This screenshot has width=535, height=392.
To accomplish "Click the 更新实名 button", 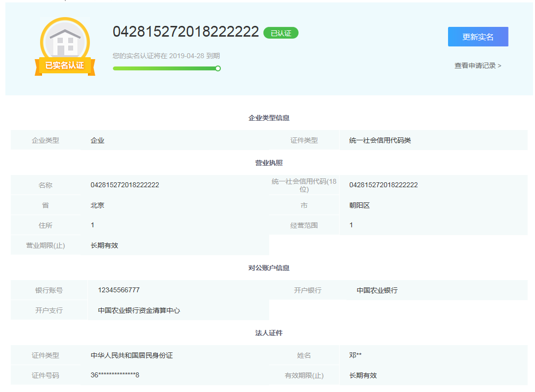I will (x=478, y=37).
